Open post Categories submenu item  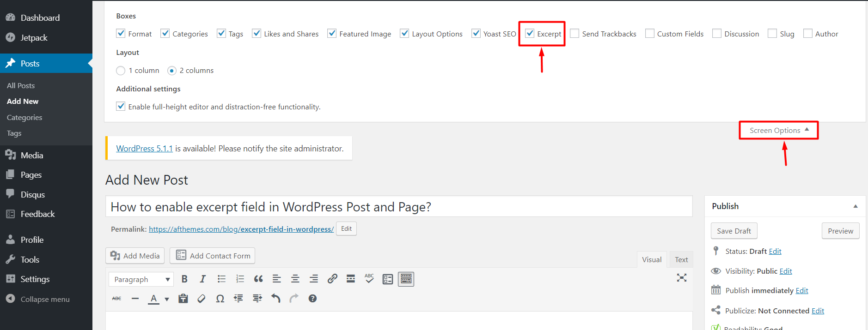[x=24, y=117]
